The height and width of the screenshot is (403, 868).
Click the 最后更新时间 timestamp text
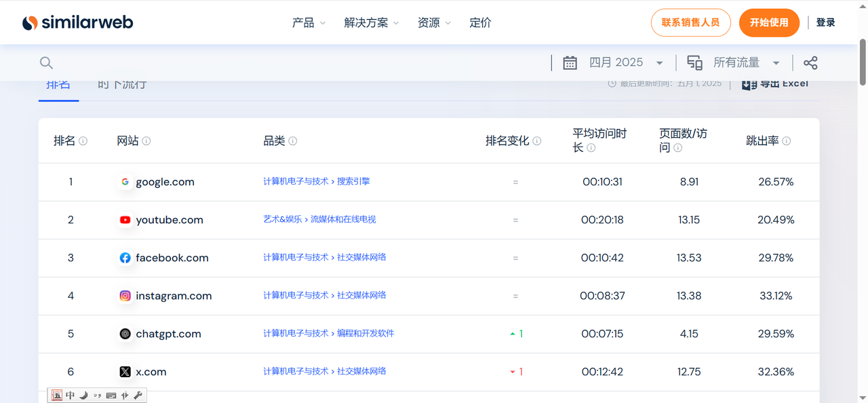click(x=670, y=84)
